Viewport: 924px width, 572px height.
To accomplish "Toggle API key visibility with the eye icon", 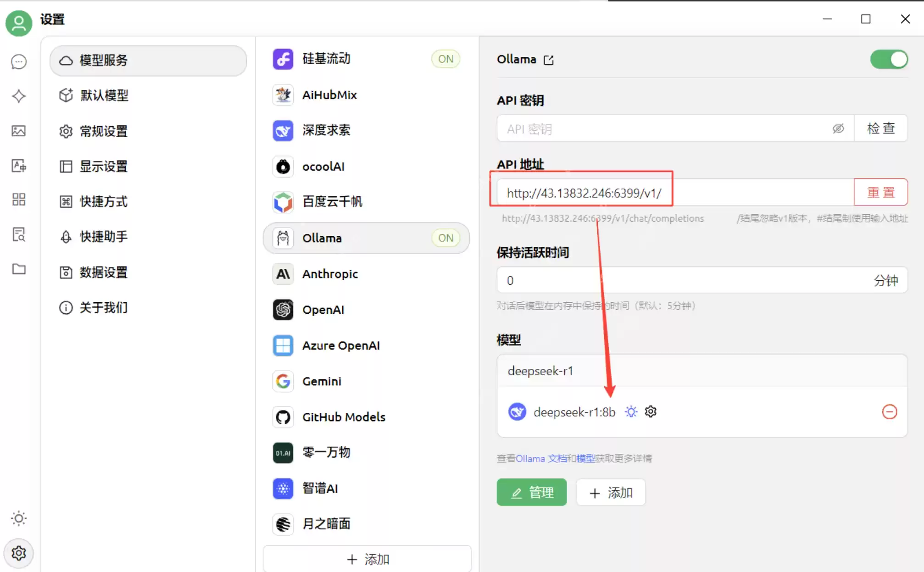I will click(838, 128).
